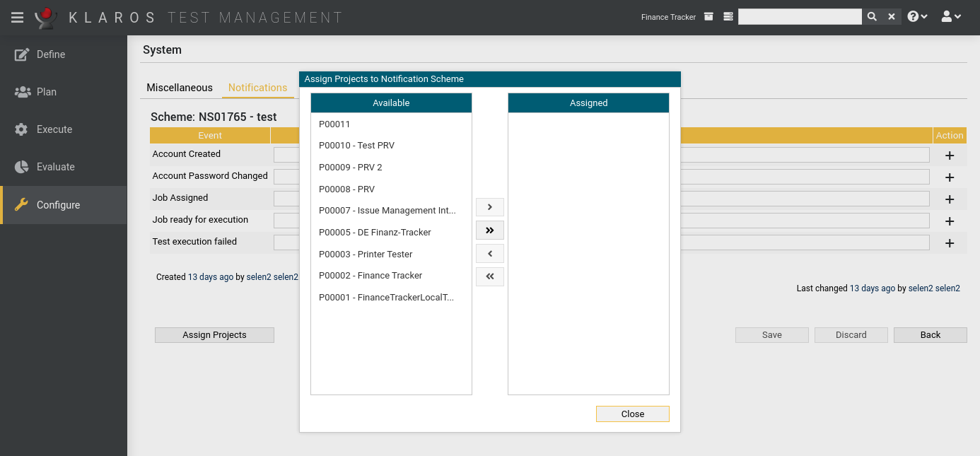Select Define in the sidebar
Screen dimensions: 980x456
coord(50,54)
